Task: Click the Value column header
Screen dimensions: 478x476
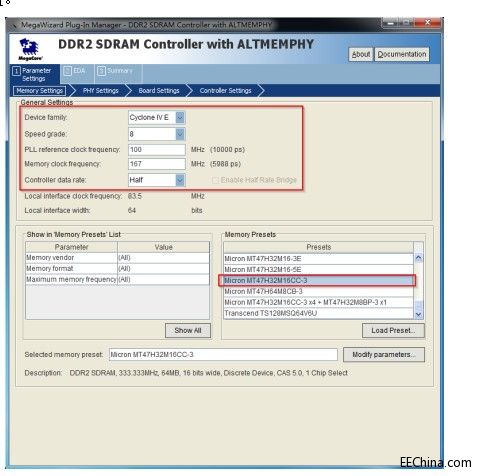Action: pos(163,247)
